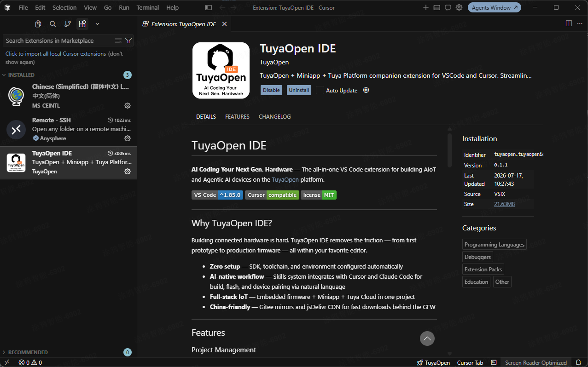Viewport: 588px width, 367px height.
Task: Open the Selection menu
Action: [x=64, y=7]
